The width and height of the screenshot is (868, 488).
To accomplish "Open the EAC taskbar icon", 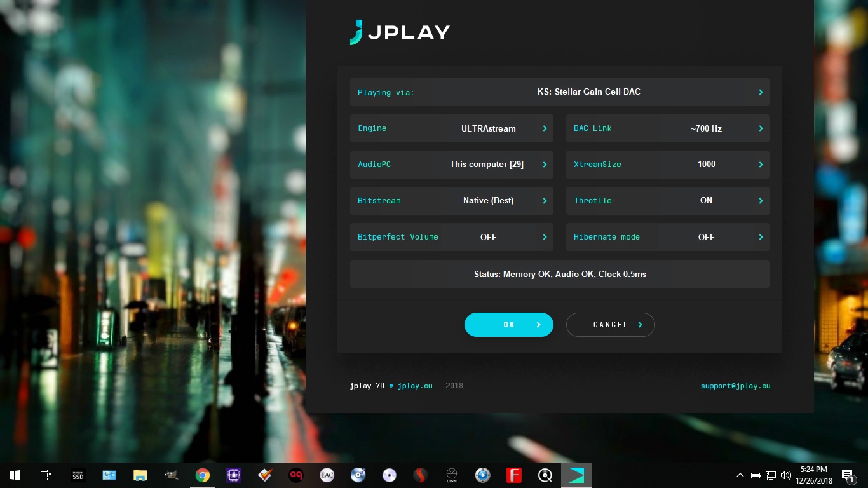I will [327, 475].
